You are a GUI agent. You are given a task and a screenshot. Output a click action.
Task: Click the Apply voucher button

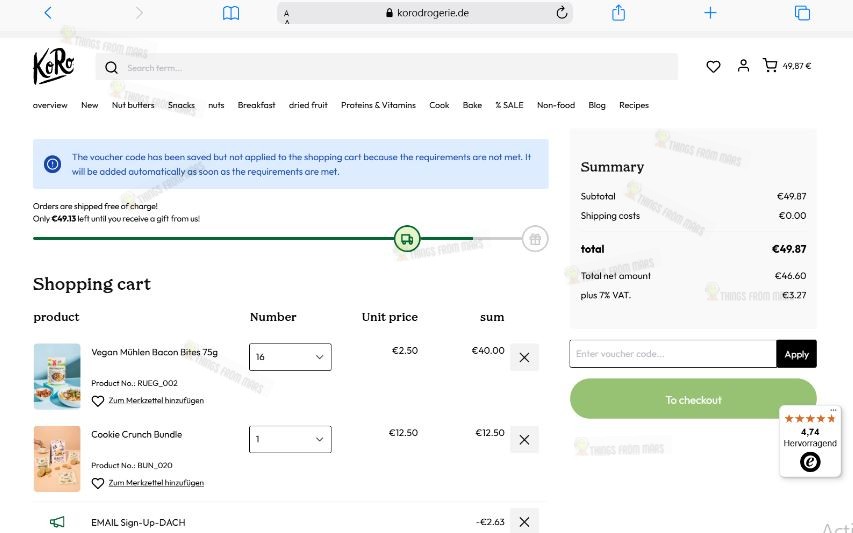796,354
